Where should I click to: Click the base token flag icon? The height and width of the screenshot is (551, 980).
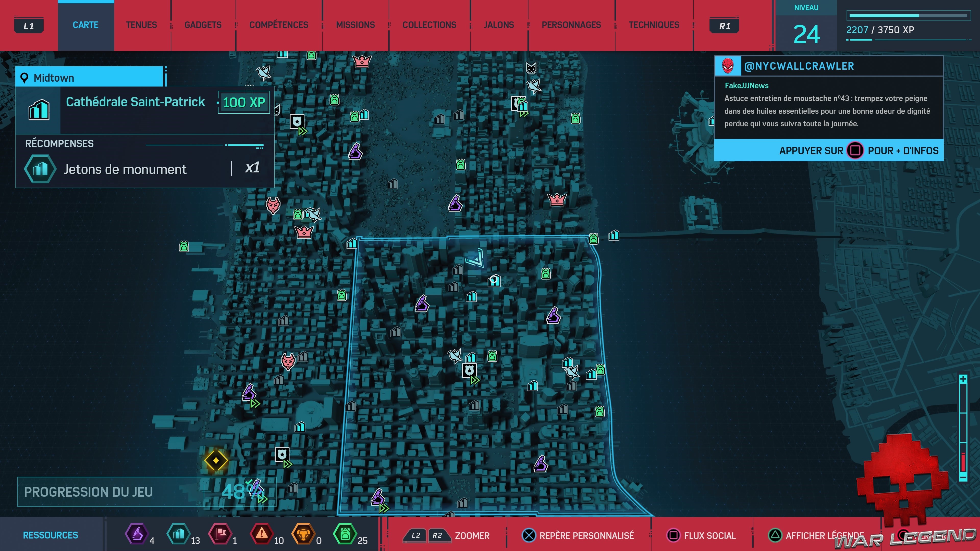point(220,534)
